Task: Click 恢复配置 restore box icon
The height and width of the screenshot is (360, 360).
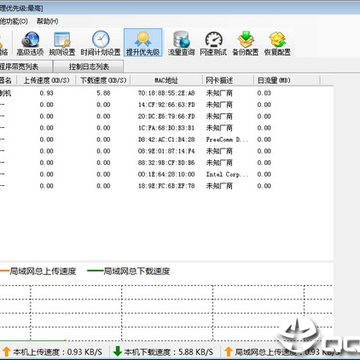Action: (x=277, y=43)
